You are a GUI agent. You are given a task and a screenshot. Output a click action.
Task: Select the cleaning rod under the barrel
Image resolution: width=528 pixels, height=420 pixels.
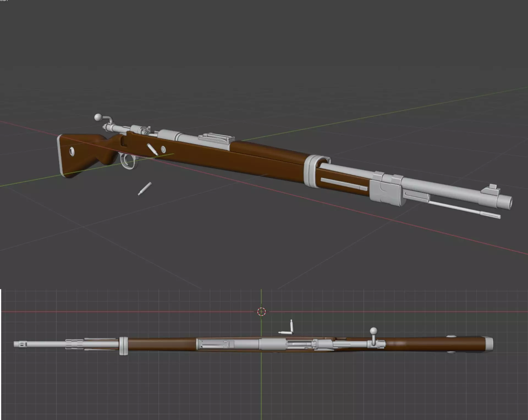coord(465,210)
